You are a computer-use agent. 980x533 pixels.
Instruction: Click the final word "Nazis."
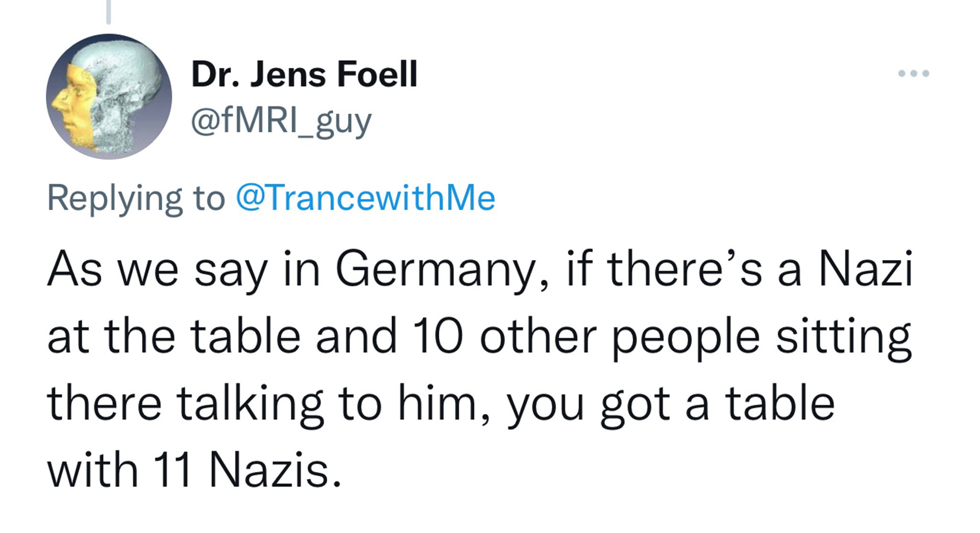click(x=274, y=470)
